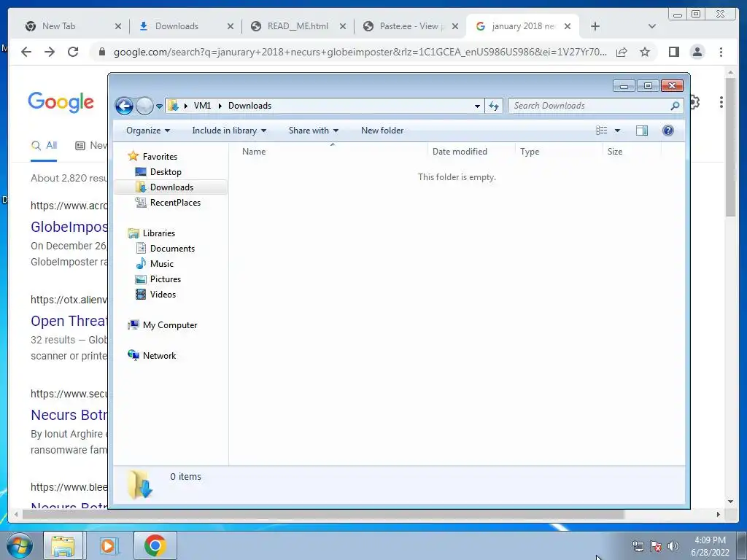Bookmark this page with the star icon

(x=645, y=52)
